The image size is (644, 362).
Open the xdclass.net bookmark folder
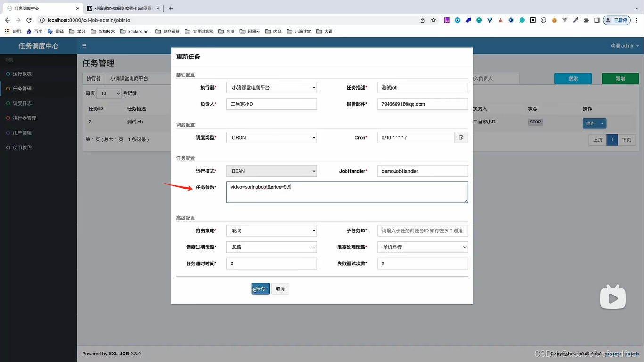click(x=135, y=32)
